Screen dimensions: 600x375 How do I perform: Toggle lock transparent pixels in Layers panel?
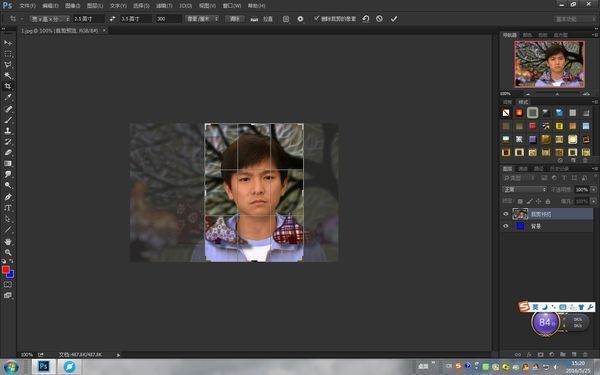coord(520,201)
